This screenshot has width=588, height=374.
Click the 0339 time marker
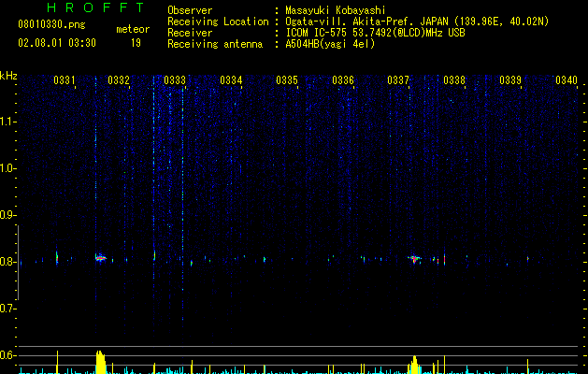510,79
